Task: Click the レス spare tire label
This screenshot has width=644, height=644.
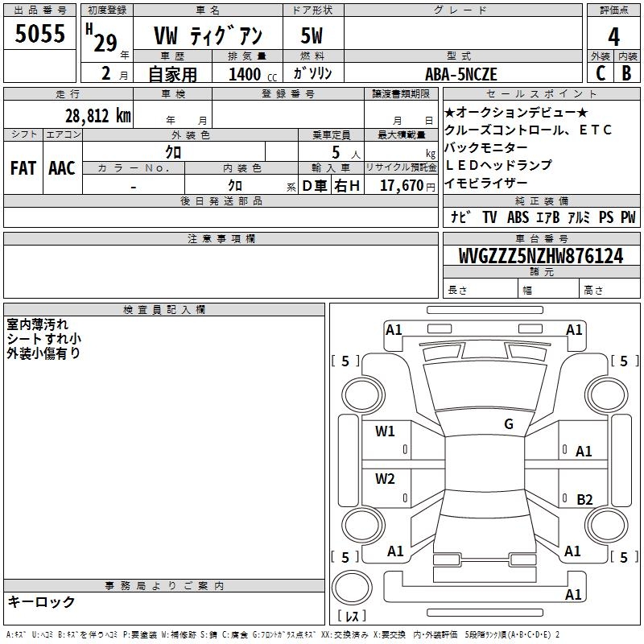Action: [x=351, y=616]
